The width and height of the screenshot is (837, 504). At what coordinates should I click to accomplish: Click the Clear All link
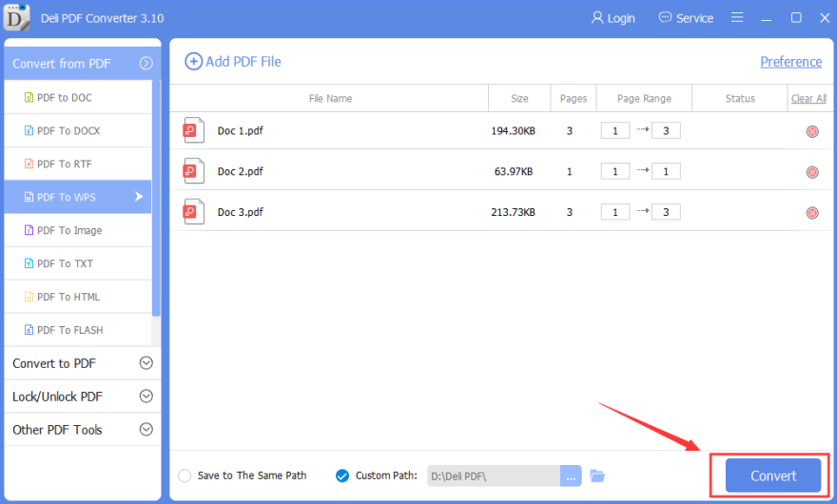pyautogui.click(x=808, y=98)
